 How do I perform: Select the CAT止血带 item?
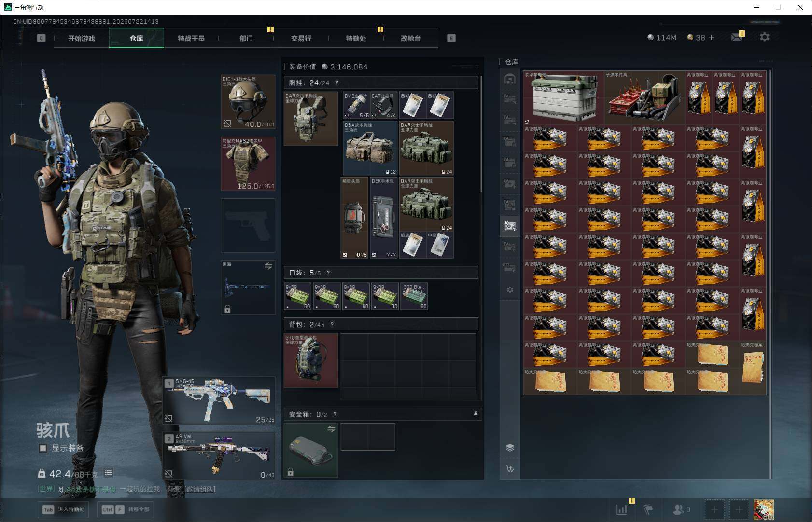(x=384, y=105)
